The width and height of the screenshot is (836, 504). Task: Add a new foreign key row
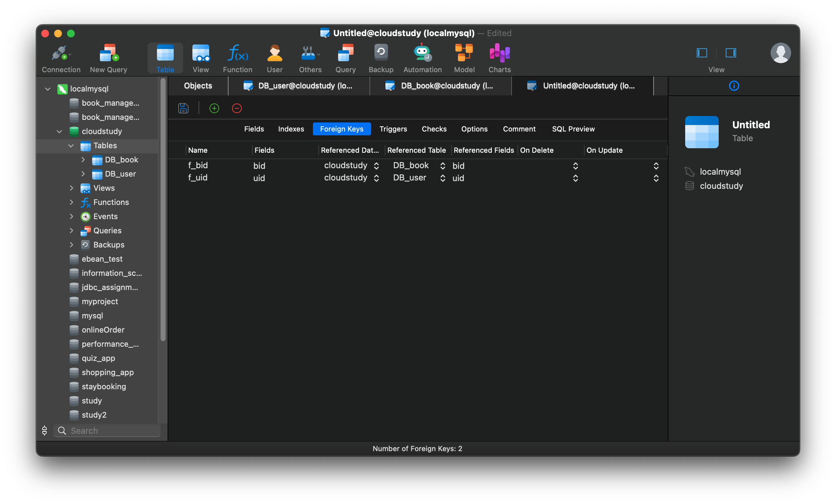pyautogui.click(x=214, y=108)
